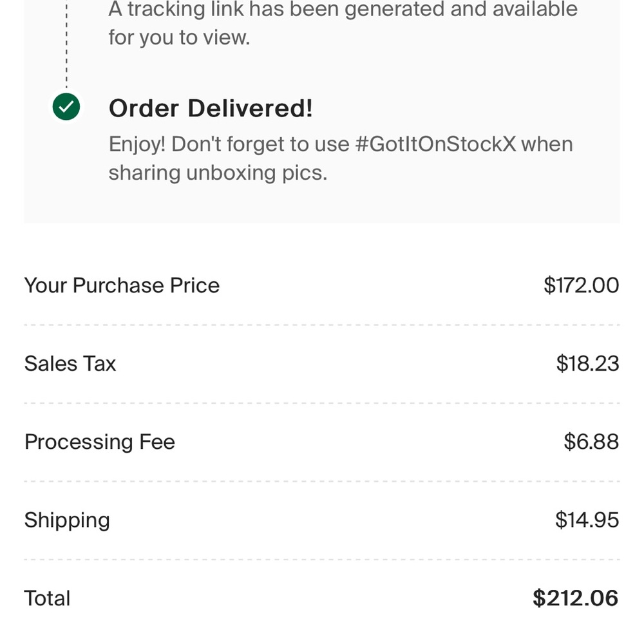Tap the dashed divider below Sales Tax
Screen dimensions: 644x644
pos(322,403)
